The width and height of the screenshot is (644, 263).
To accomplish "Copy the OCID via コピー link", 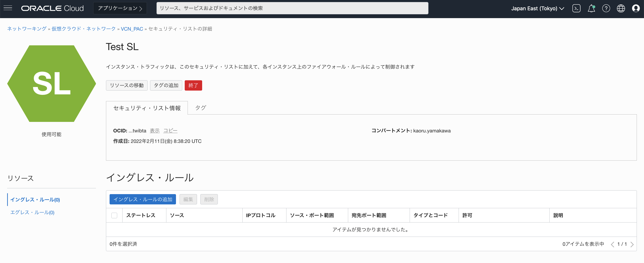I will tap(170, 131).
